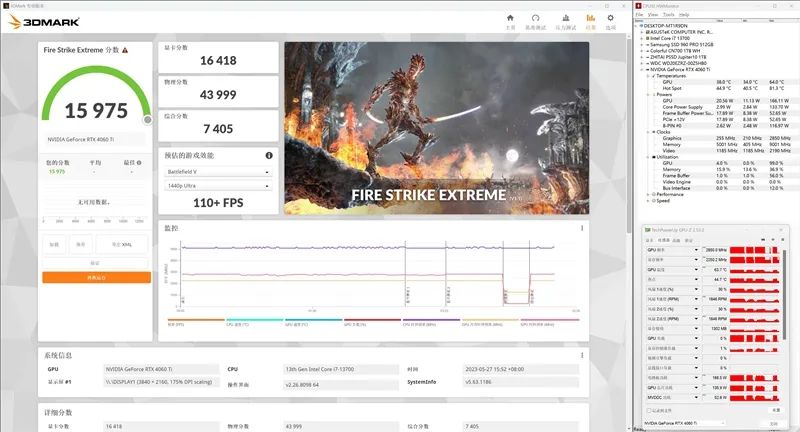This screenshot has height=432, width=800.
Task: Switch to the third (advanced) tab in GPU-Z
Action: click(x=677, y=240)
